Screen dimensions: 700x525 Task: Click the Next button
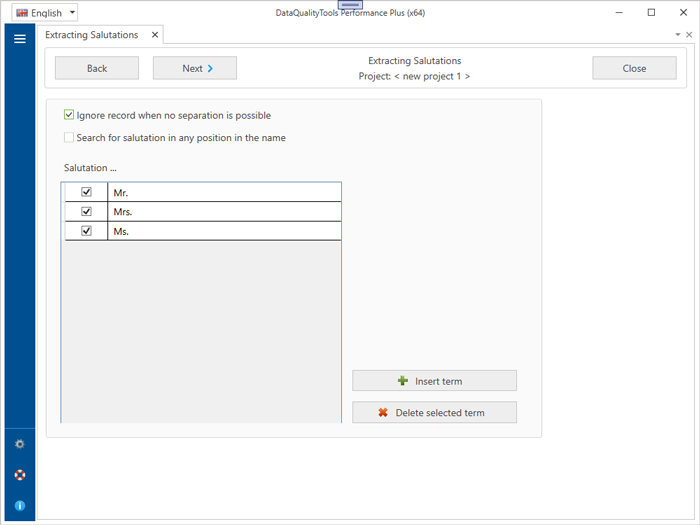195,68
